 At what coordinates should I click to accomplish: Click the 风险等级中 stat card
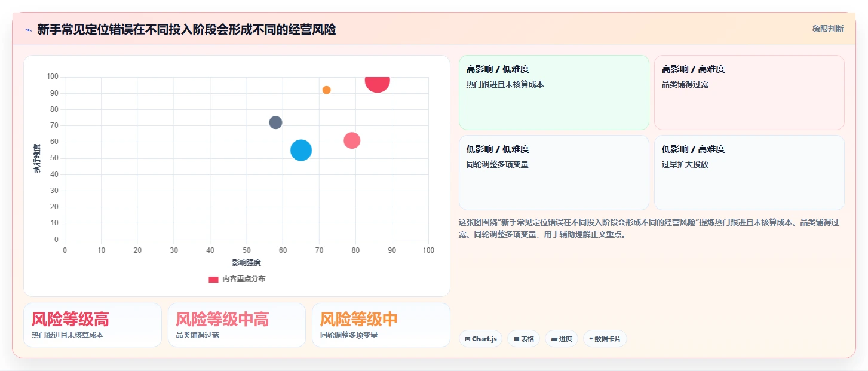tap(381, 325)
